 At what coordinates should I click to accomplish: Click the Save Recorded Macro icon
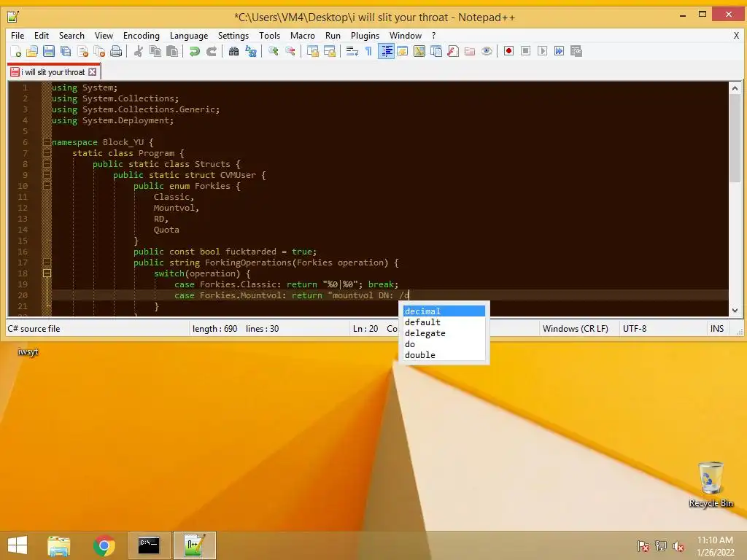pos(576,51)
